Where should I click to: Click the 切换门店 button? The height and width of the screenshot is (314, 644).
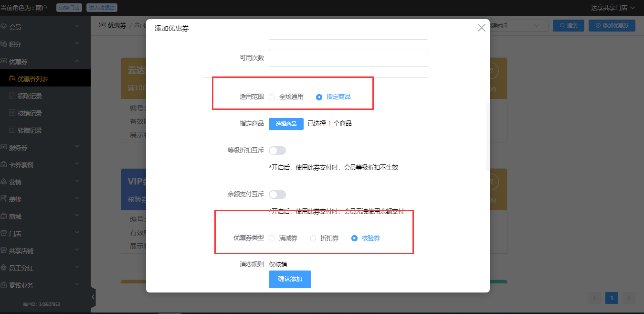click(x=69, y=8)
